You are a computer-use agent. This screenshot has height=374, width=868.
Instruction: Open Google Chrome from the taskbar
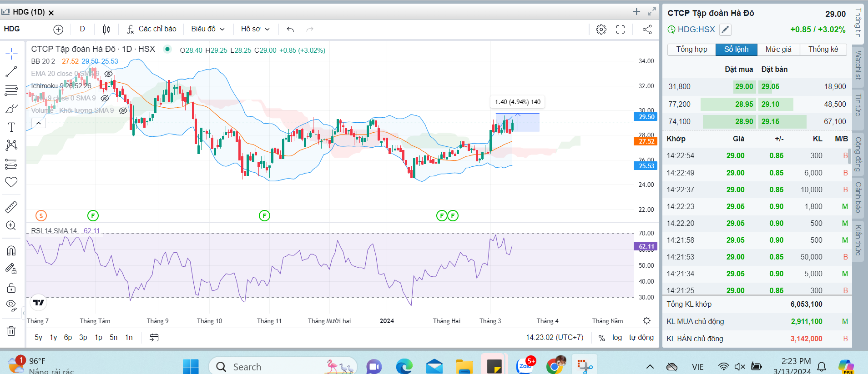[555, 365]
